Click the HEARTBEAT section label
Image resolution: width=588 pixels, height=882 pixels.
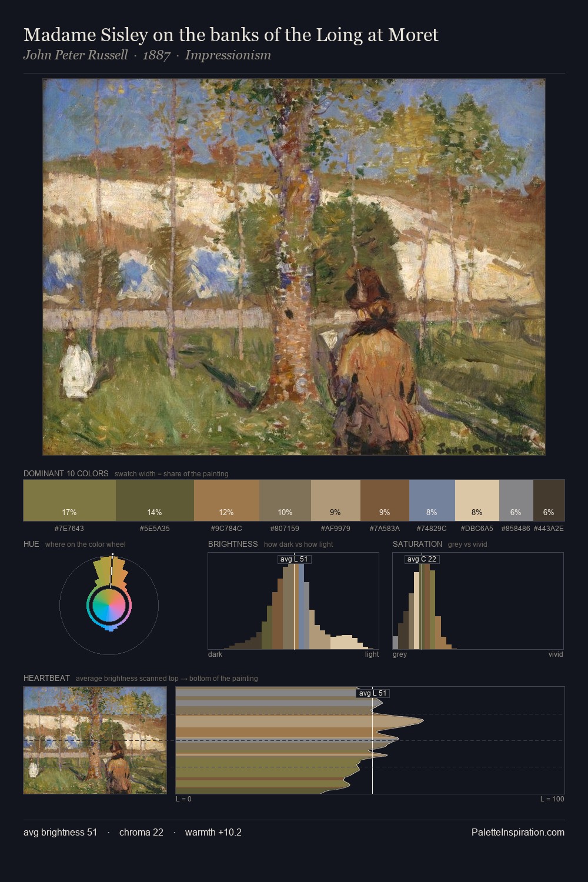pos(46,678)
